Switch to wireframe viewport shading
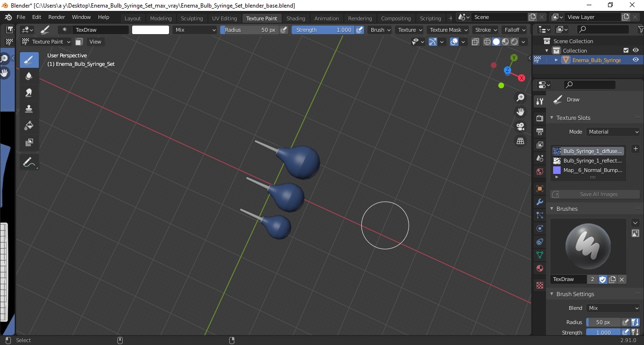Image resolution: width=644 pixels, height=345 pixels. pos(487,42)
